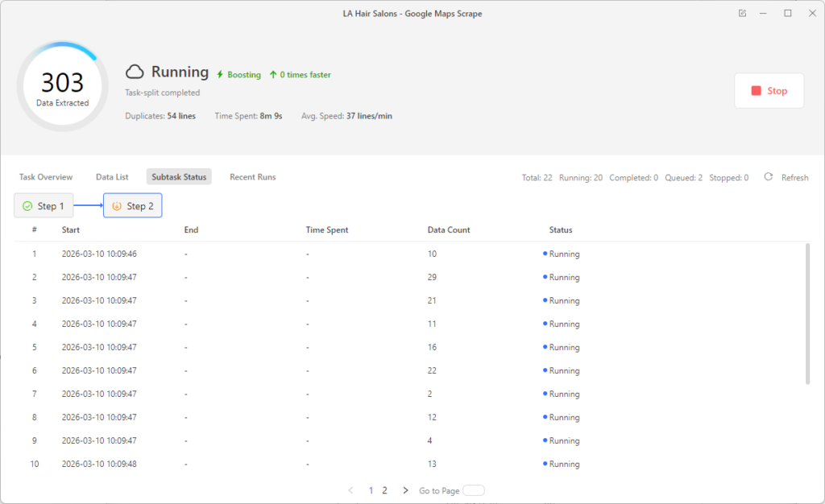Close the LA Hair Salons window
Image resolution: width=825 pixels, height=504 pixels.
coord(812,14)
